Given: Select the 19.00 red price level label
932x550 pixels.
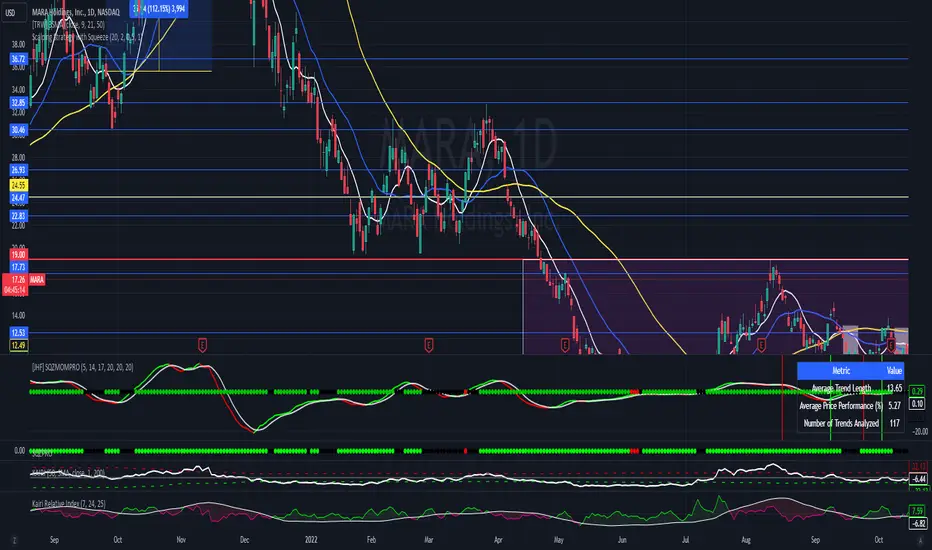Looking at the screenshot, I should pos(18,254).
